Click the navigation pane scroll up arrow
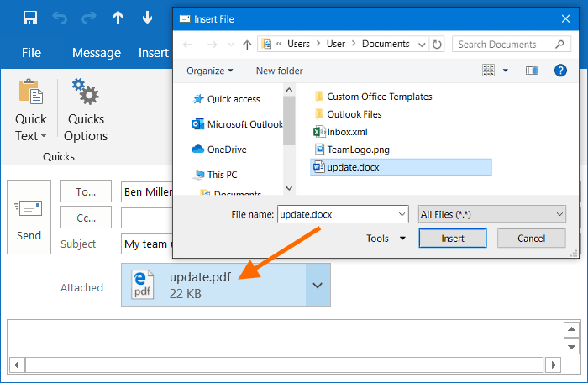Image resolution: width=588 pixels, height=383 pixels. [289, 90]
